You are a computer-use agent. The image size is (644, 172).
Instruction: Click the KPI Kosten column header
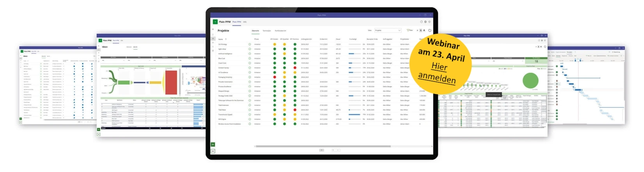pyautogui.click(x=274, y=39)
